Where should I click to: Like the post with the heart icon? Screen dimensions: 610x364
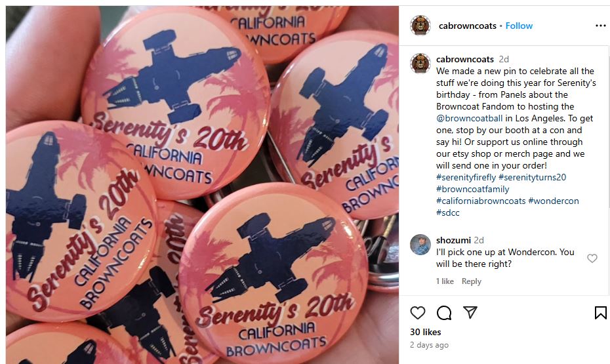[x=417, y=313]
